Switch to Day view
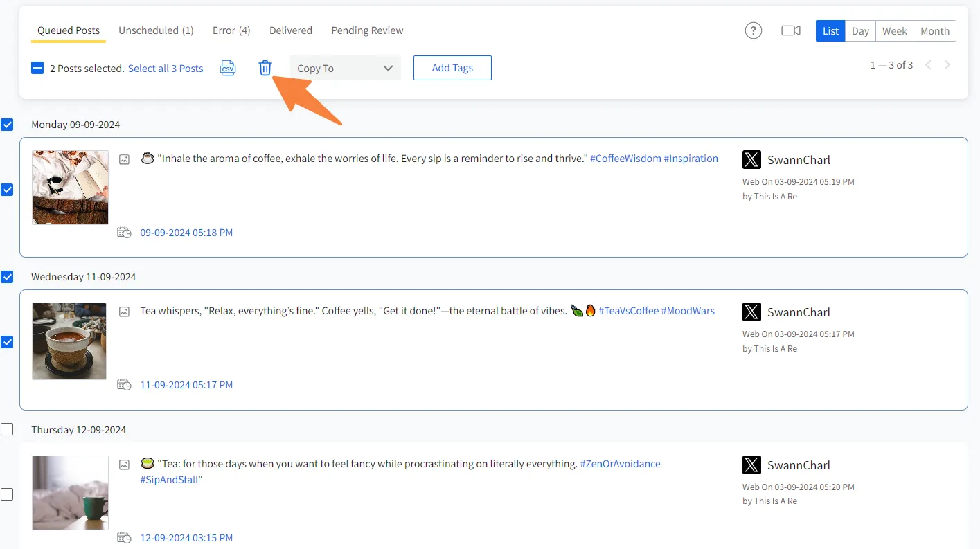 coord(861,31)
